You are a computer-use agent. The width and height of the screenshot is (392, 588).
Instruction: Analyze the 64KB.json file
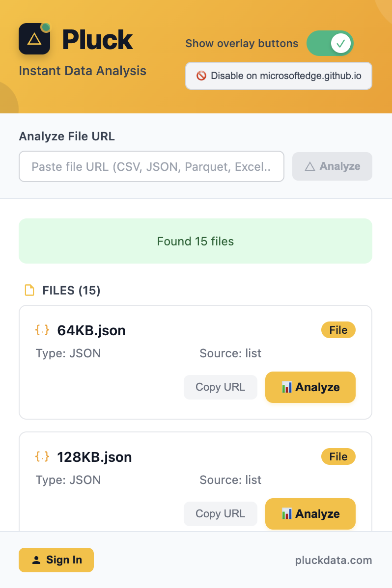tap(310, 387)
